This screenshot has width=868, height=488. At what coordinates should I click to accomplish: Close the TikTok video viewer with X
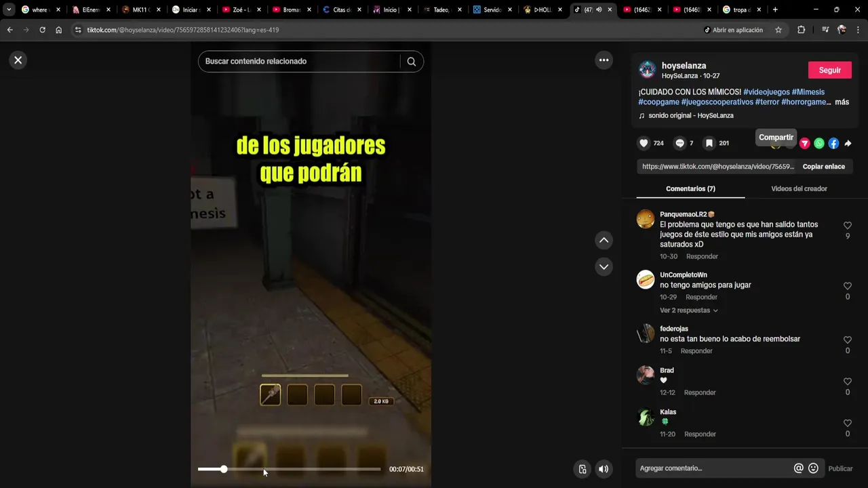click(18, 60)
